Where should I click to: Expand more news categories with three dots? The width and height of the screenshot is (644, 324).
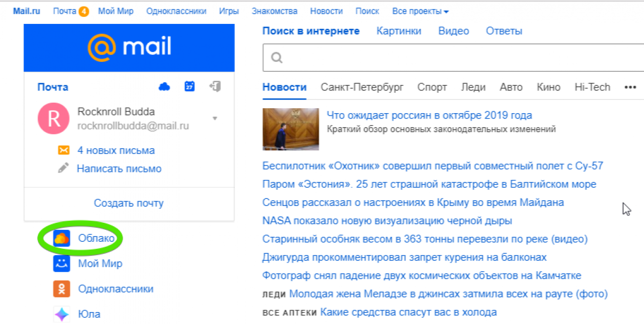630,87
